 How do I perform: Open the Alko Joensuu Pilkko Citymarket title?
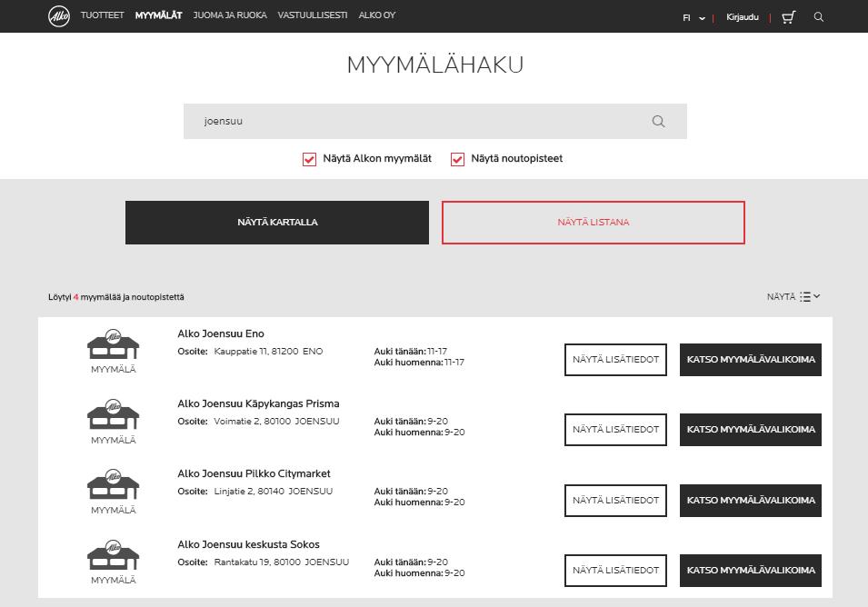[x=254, y=473]
